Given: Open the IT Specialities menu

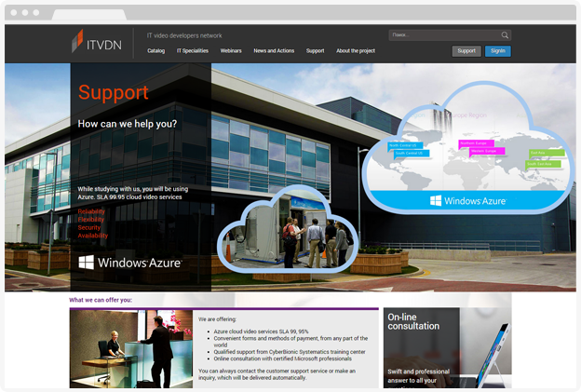Looking at the screenshot, I should tap(193, 51).
